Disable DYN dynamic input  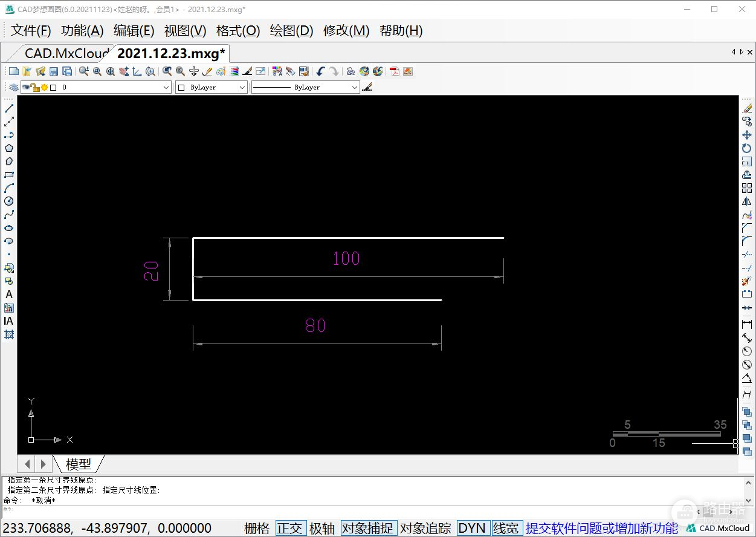(471, 528)
